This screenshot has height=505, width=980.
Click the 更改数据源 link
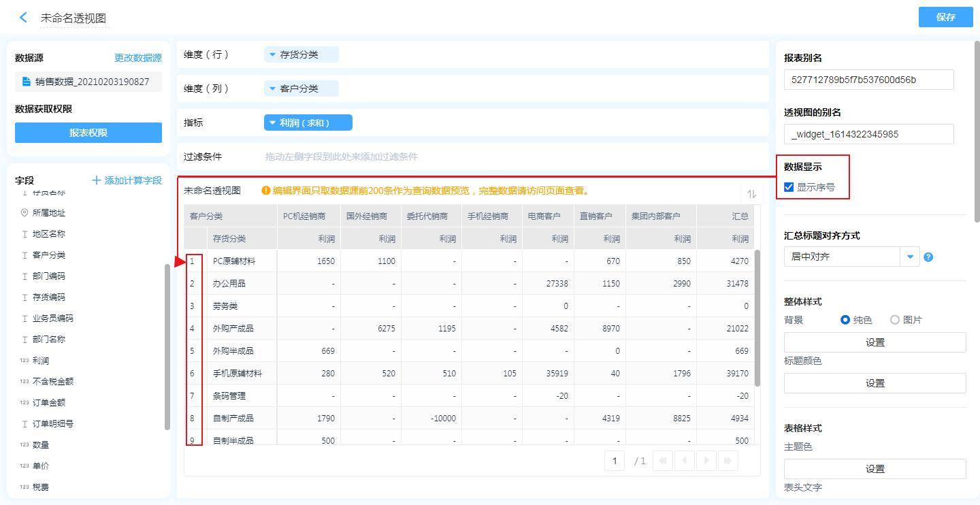138,58
